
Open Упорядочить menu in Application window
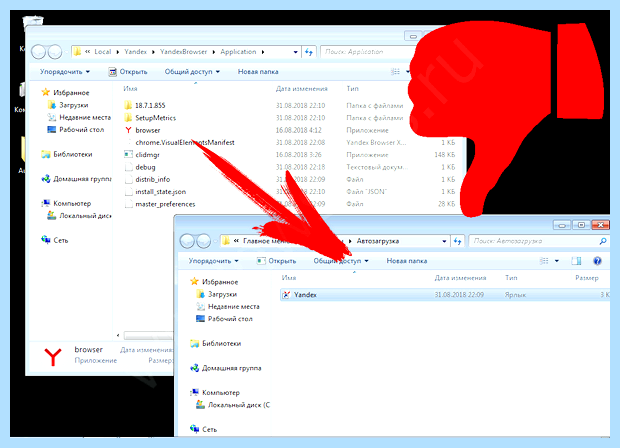coord(65,72)
